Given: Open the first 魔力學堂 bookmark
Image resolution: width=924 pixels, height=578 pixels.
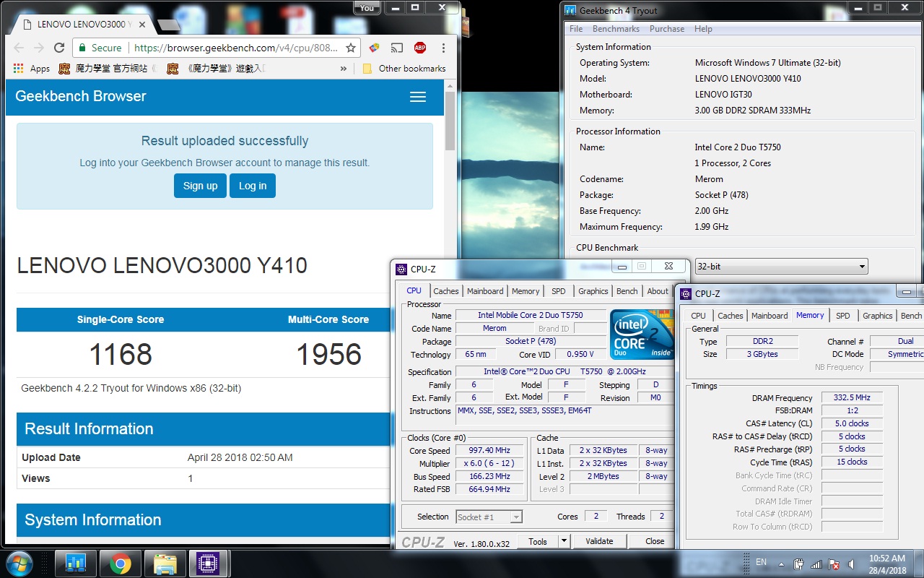Looking at the screenshot, I should (108, 69).
